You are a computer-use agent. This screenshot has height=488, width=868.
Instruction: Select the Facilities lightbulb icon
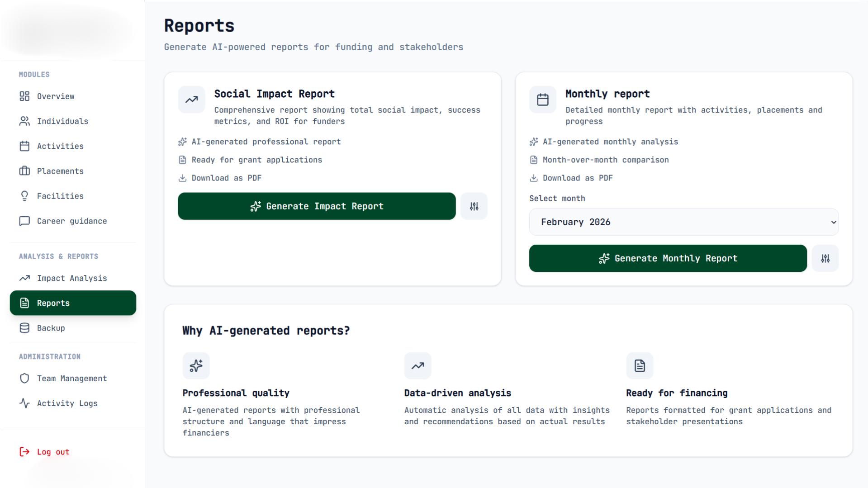pos(25,196)
